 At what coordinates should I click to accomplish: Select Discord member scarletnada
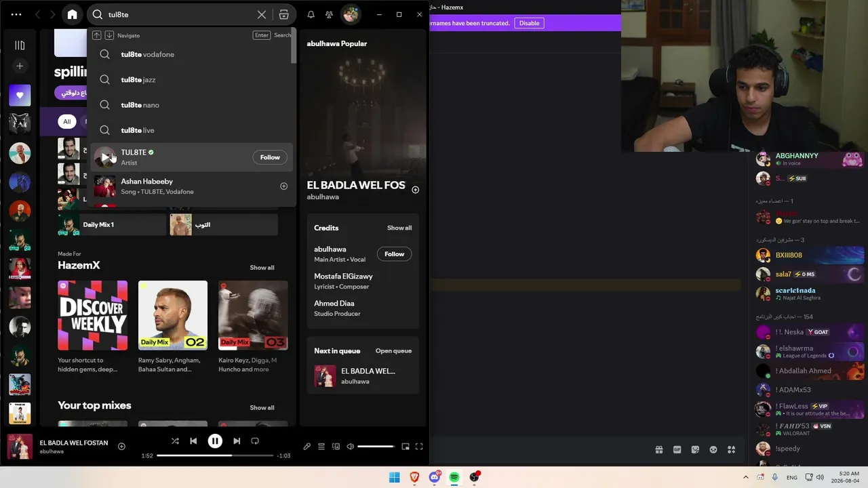click(810, 293)
